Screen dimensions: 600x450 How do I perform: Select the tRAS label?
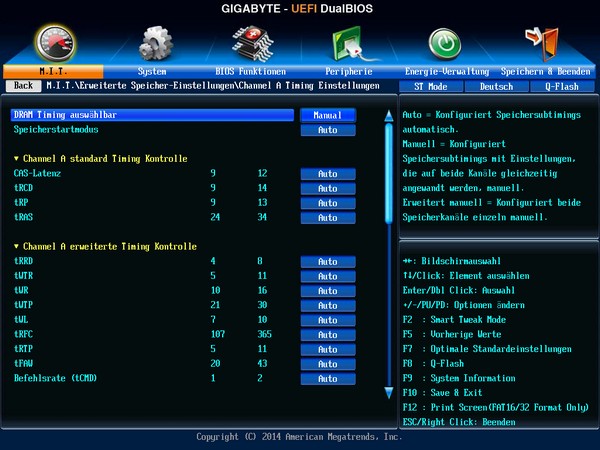click(x=23, y=217)
